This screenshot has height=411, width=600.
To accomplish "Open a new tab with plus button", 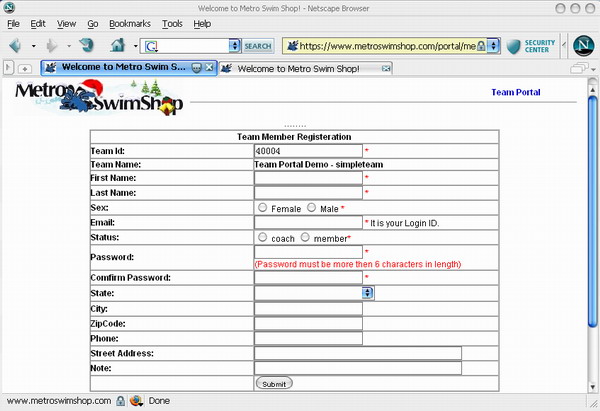I will pos(24,69).
